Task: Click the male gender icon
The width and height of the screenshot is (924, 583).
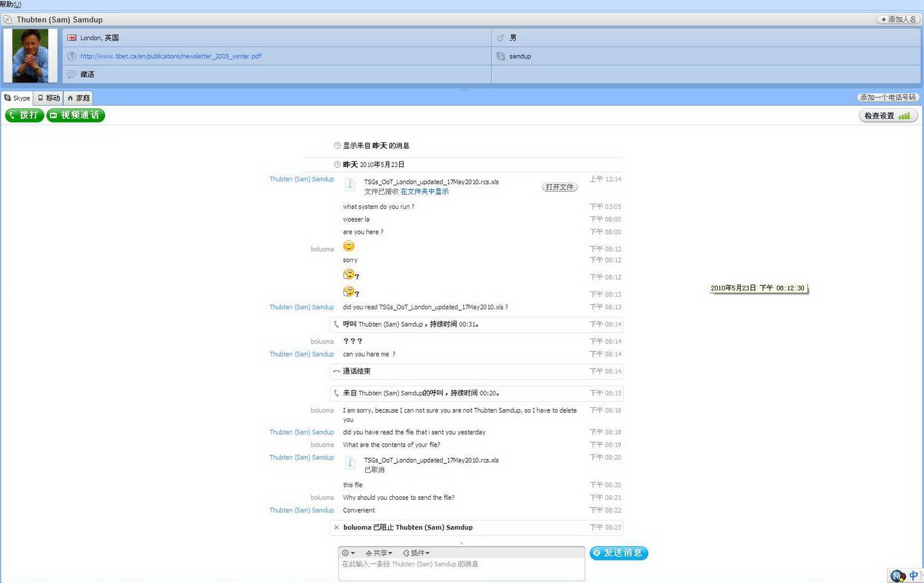Action: [501, 38]
